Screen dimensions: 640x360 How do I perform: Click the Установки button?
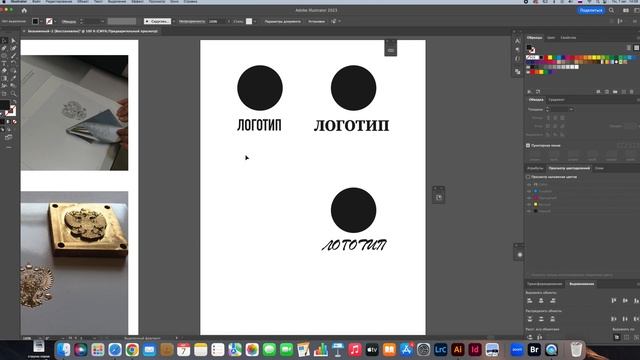pos(316,21)
